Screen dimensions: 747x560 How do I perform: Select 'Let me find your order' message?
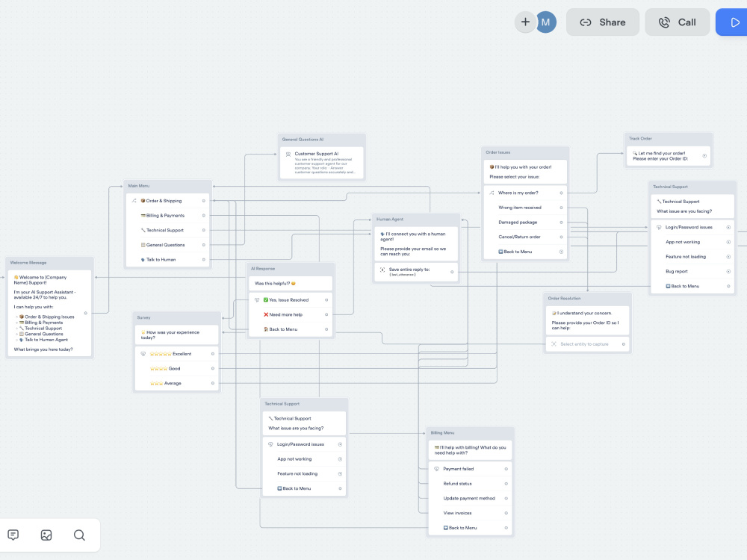669,156
